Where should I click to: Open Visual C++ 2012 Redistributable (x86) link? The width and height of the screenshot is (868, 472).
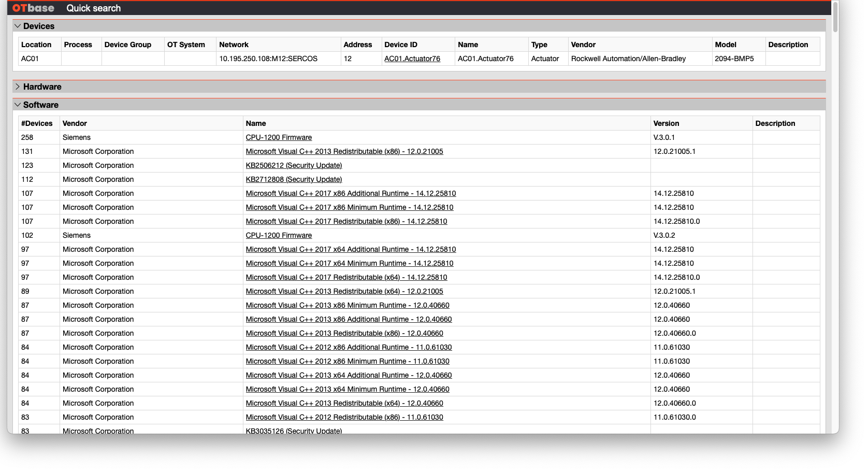(x=344, y=417)
